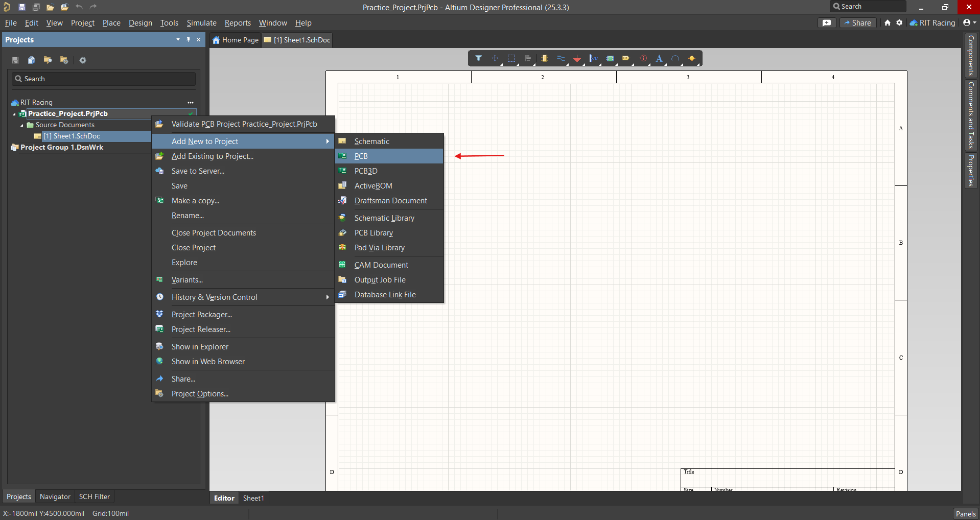Choose Draftsman Document option
Image resolution: width=980 pixels, height=520 pixels.
click(x=389, y=201)
